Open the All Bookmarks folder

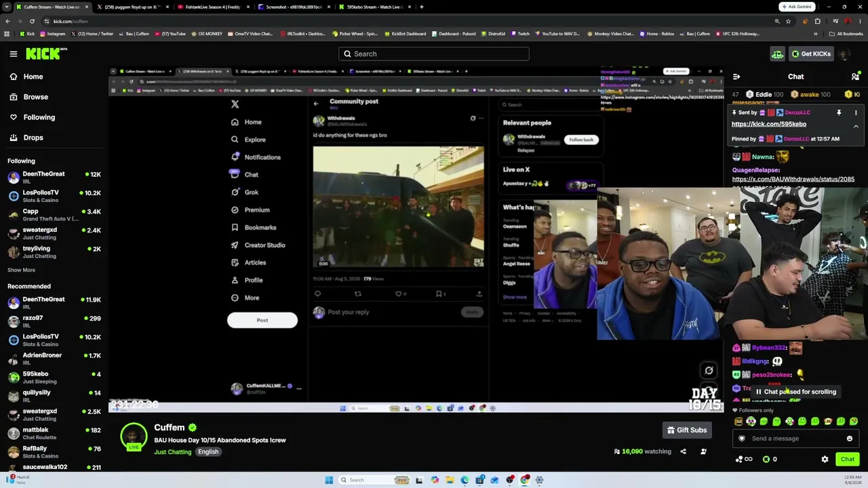pyautogui.click(x=846, y=33)
